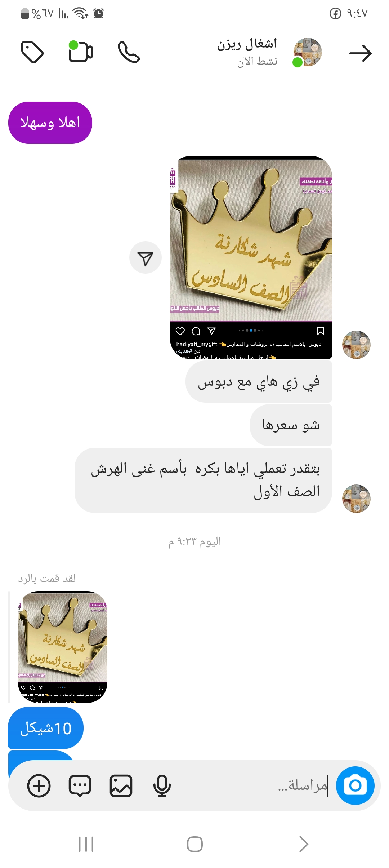The width and height of the screenshot is (389, 868).
Task: Open the saved replies chat bubble icon
Action: [x=80, y=786]
